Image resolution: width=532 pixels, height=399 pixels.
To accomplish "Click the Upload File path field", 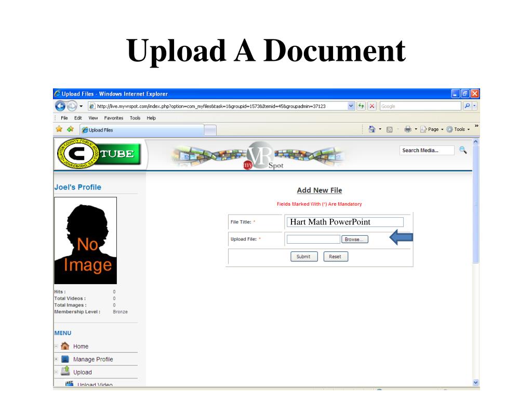I will [313, 239].
